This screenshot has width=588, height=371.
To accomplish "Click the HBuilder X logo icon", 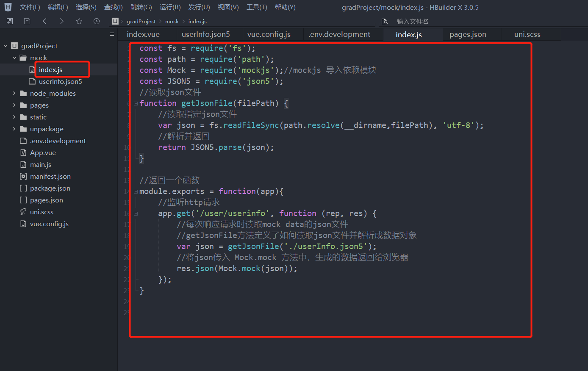I will coord(8,7).
